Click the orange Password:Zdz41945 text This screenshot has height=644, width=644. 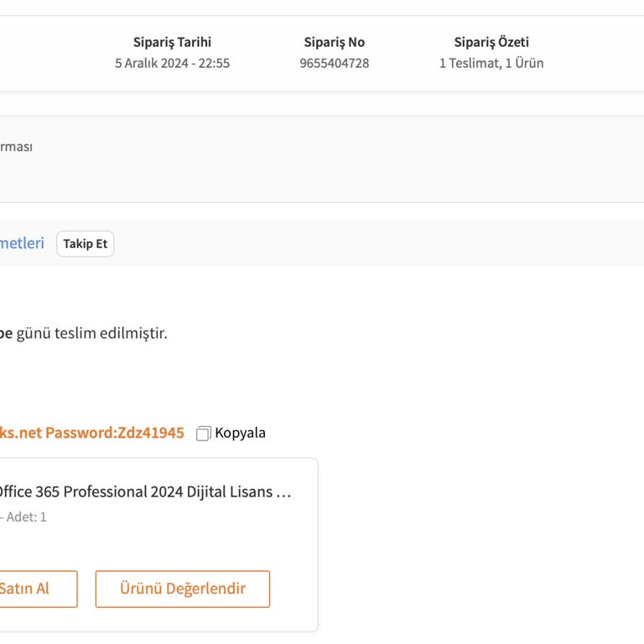pyautogui.click(x=114, y=433)
